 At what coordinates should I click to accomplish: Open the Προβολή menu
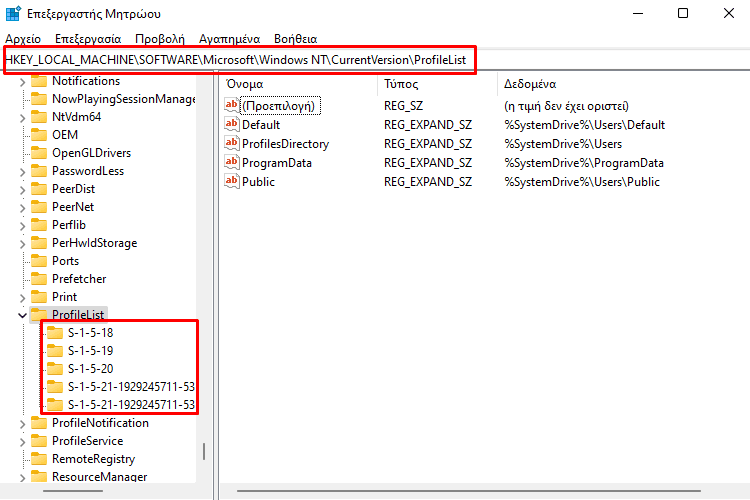pos(160,39)
